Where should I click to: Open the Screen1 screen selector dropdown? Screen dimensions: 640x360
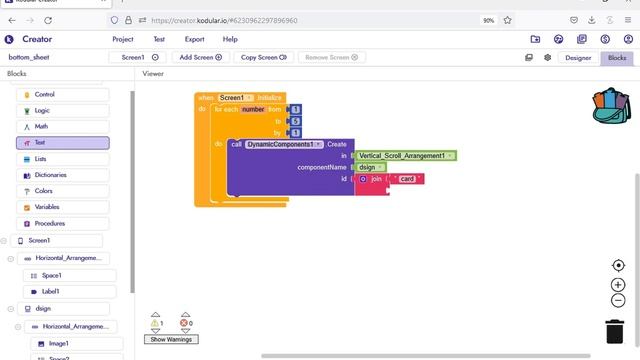(138, 58)
